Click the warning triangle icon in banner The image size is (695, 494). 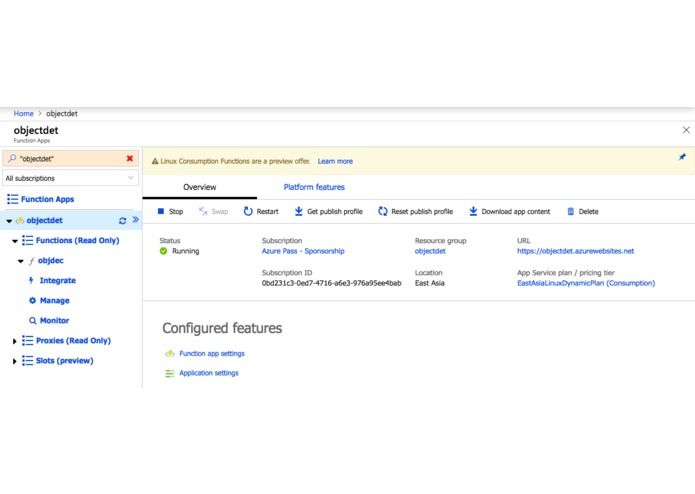point(155,161)
